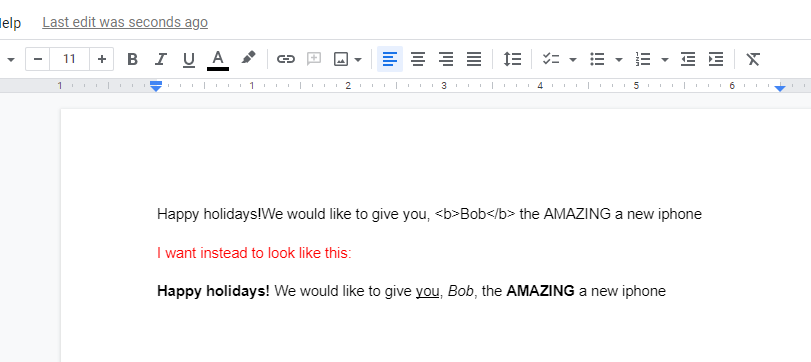Expand the font dropdown arrow left of size

click(11, 59)
